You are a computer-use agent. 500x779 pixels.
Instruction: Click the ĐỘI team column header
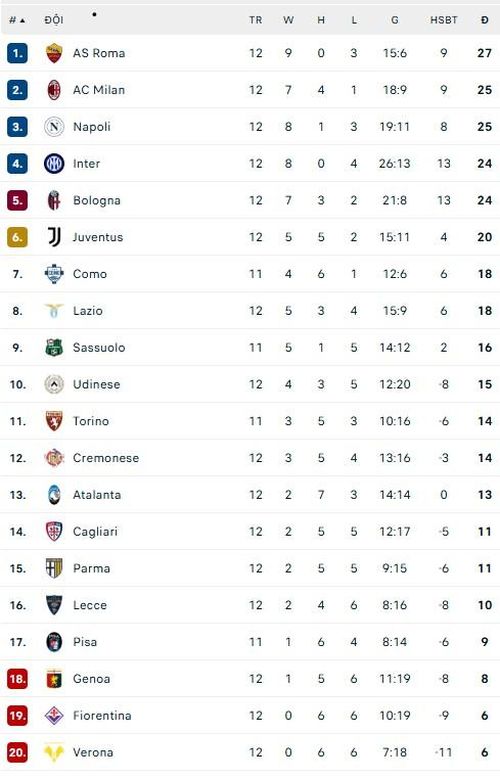[54, 20]
